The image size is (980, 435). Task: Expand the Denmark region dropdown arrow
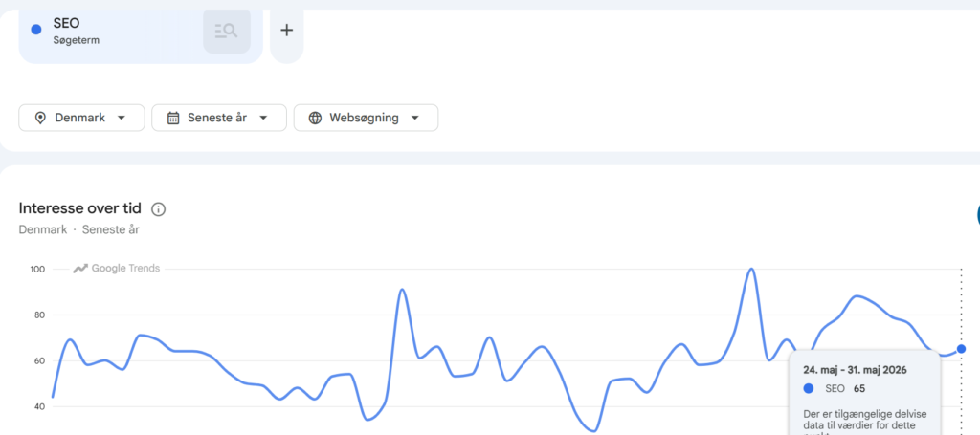122,118
